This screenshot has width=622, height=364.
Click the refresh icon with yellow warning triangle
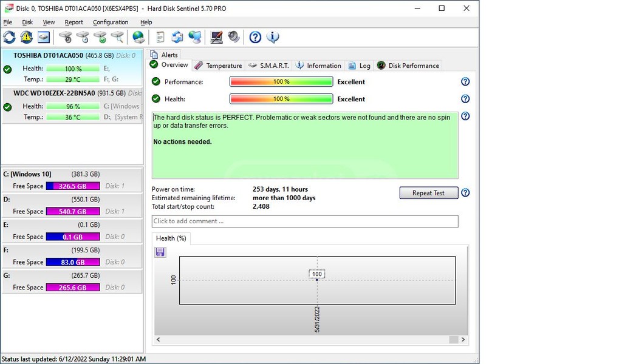pyautogui.click(x=26, y=37)
